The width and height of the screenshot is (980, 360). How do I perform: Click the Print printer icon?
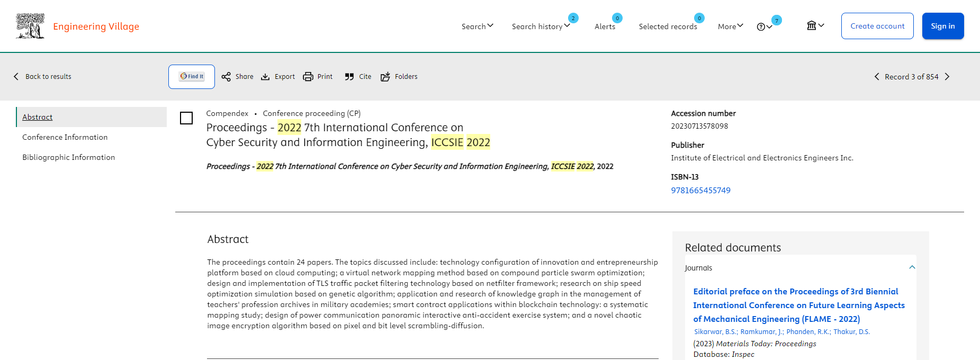click(308, 77)
